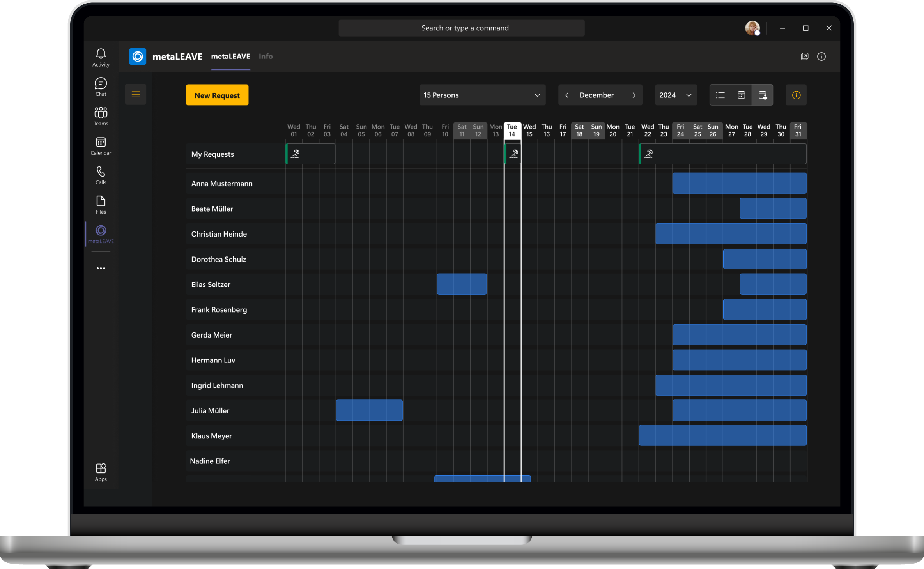Click the December month label
This screenshot has height=569, width=924.
597,95
